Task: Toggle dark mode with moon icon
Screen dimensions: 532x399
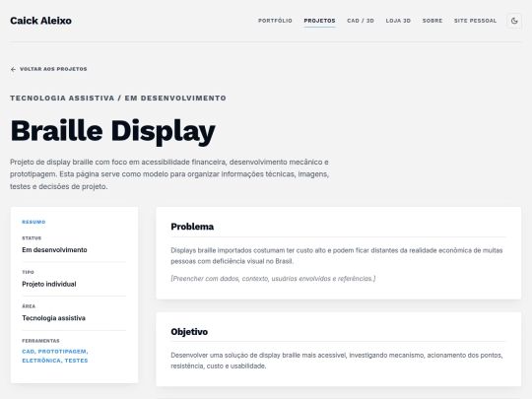Action: 514,21
